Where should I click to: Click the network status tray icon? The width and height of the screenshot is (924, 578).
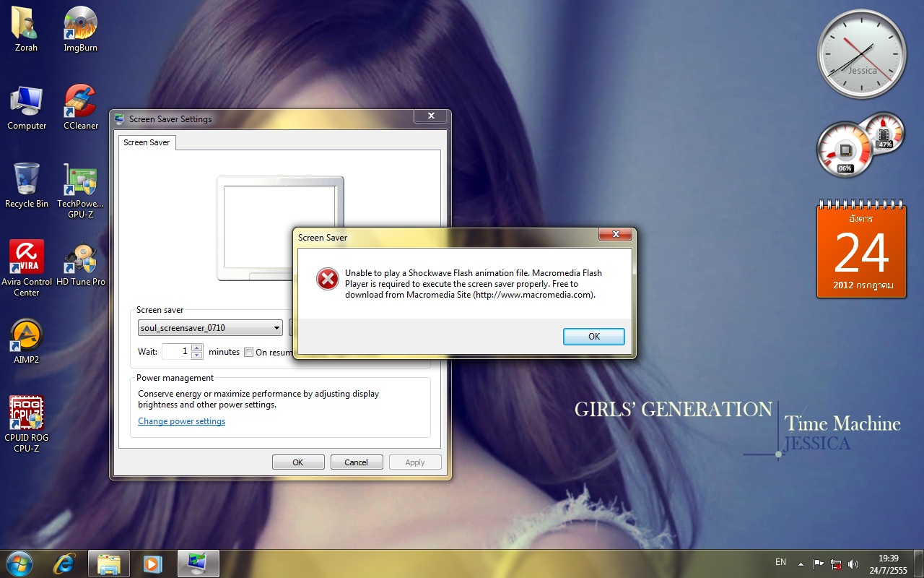(x=836, y=564)
